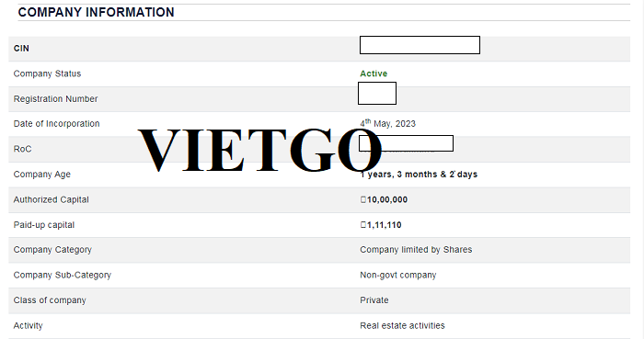Click the Activity row label
This screenshot has width=644, height=339.
28,325
